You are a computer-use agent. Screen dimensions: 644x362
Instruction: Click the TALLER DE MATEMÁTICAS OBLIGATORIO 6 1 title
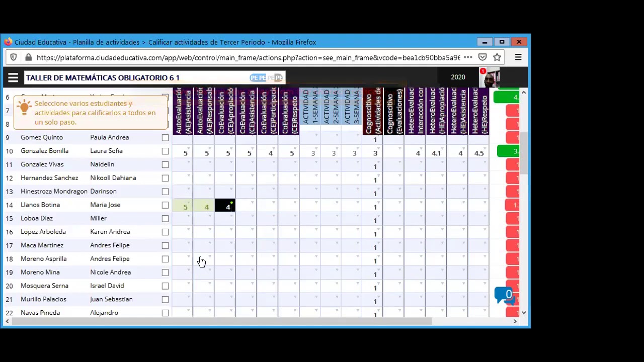(x=103, y=77)
